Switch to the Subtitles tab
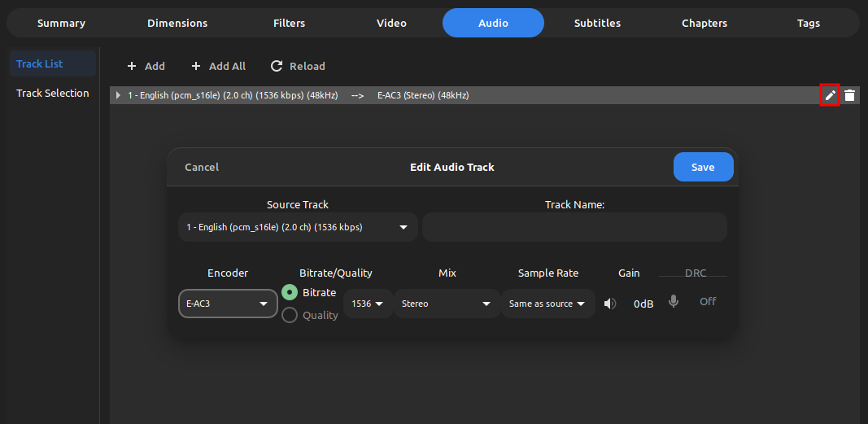The width and height of the screenshot is (868, 424). pyautogui.click(x=597, y=23)
